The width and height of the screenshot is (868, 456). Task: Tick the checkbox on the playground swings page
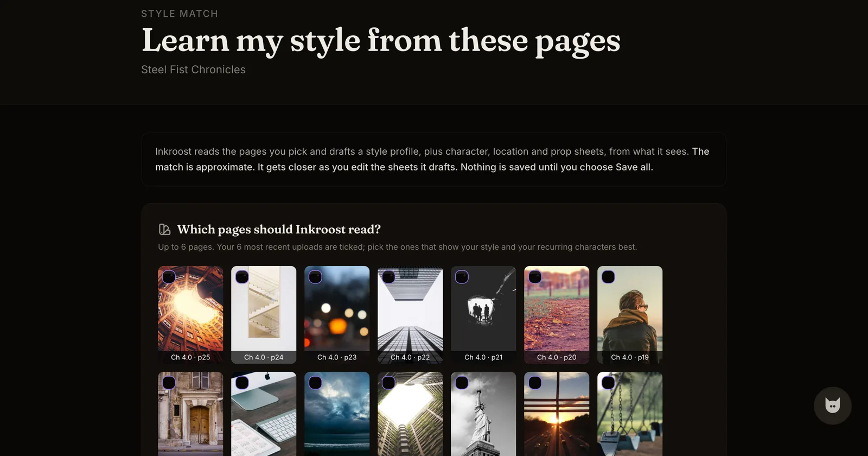[608, 383]
